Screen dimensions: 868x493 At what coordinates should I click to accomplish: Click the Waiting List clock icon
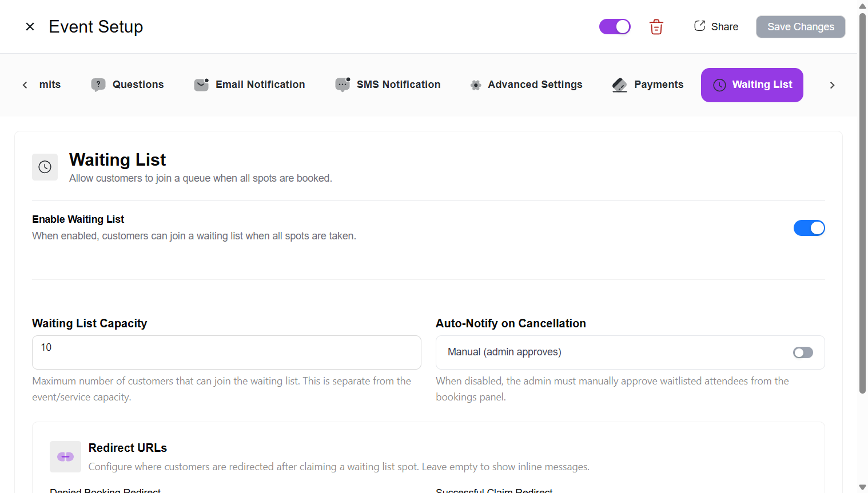point(719,85)
